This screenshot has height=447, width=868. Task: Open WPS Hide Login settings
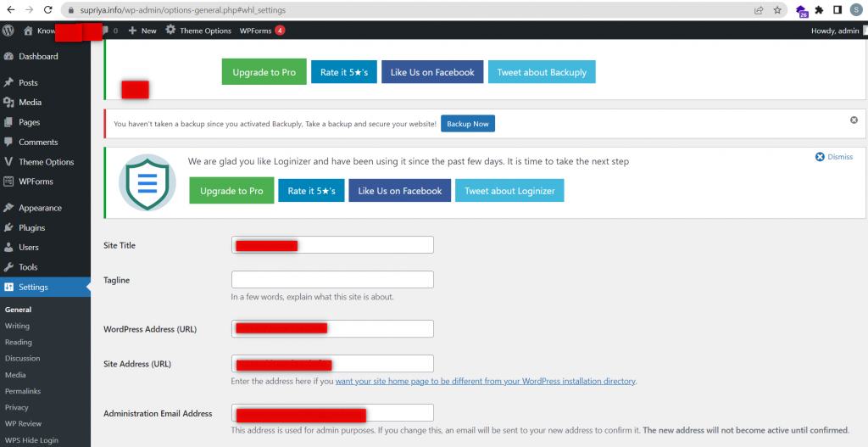pos(31,440)
